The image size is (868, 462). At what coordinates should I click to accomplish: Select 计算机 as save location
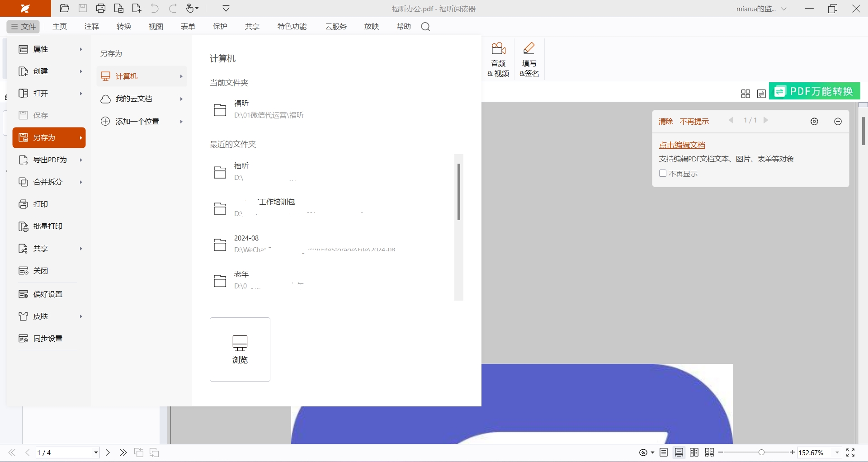click(x=142, y=76)
